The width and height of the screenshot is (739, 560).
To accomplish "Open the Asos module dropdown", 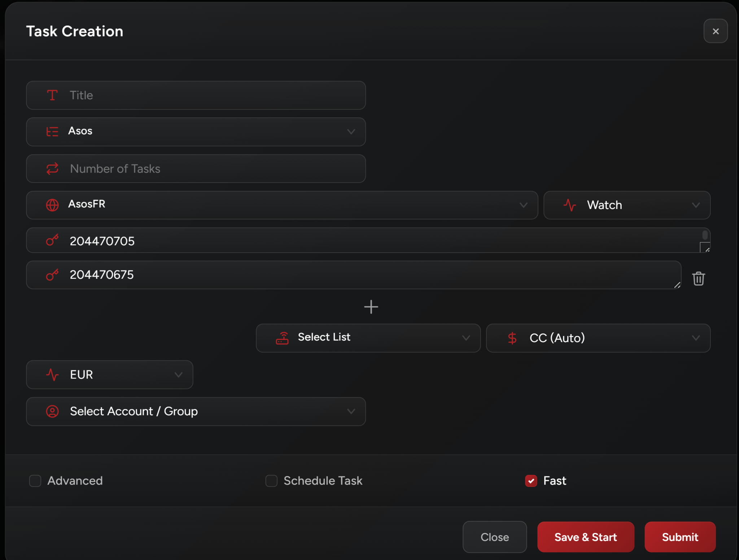I will point(196,132).
